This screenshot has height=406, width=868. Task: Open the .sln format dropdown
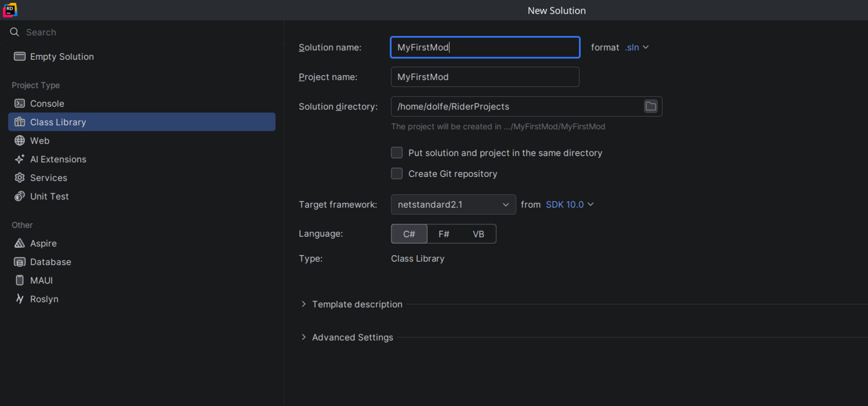point(636,47)
